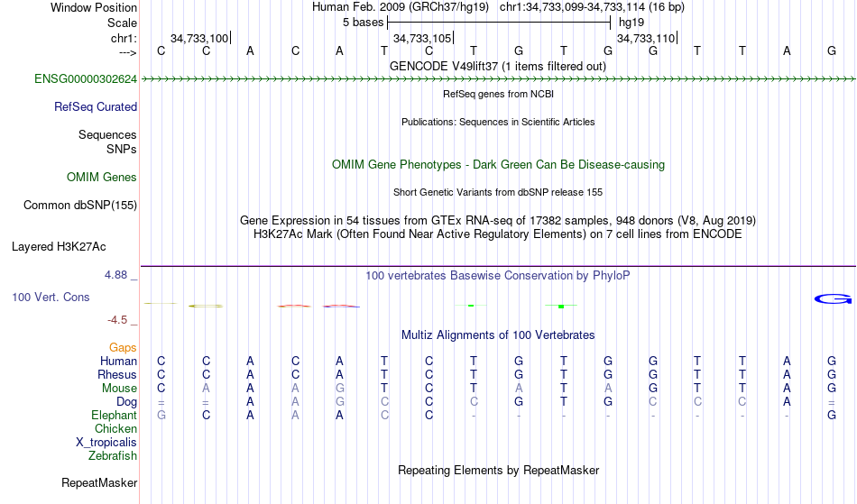
Task: Click the 4.88 upper conservation scale value
Action: click(115, 275)
